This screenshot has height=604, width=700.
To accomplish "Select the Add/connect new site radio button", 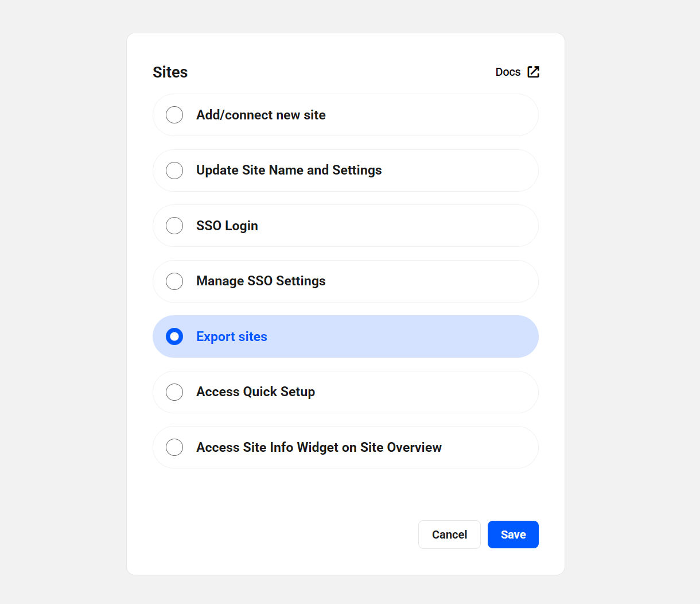I will click(174, 115).
